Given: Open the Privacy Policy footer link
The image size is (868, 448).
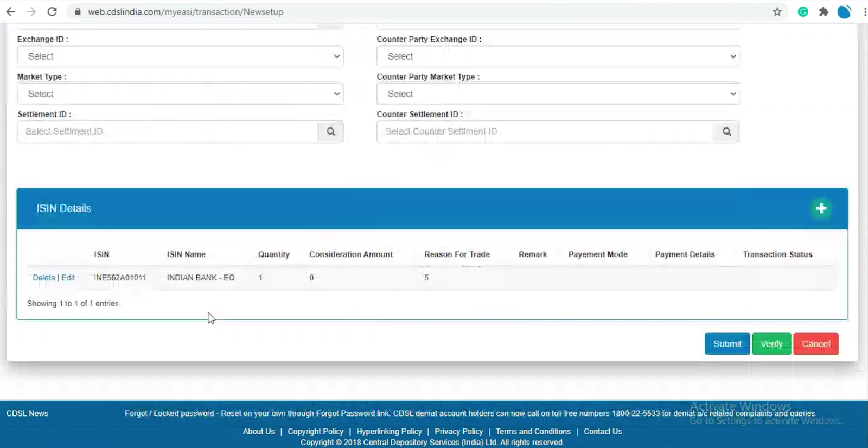Looking at the screenshot, I should coord(458,432).
